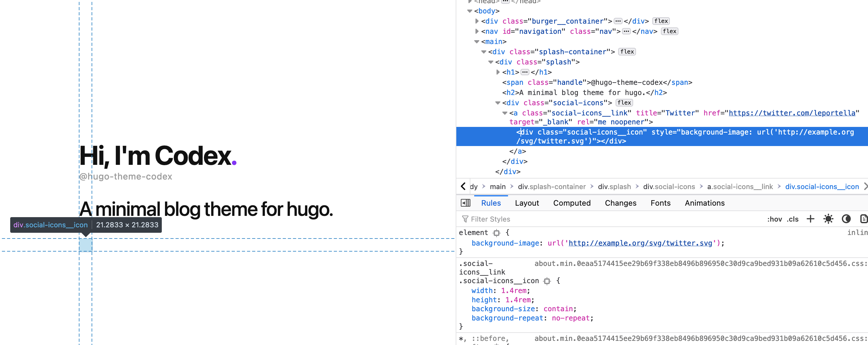Image resolution: width=868 pixels, height=345 pixels.
Task: Switch to the Computed tab
Action: pyautogui.click(x=572, y=202)
